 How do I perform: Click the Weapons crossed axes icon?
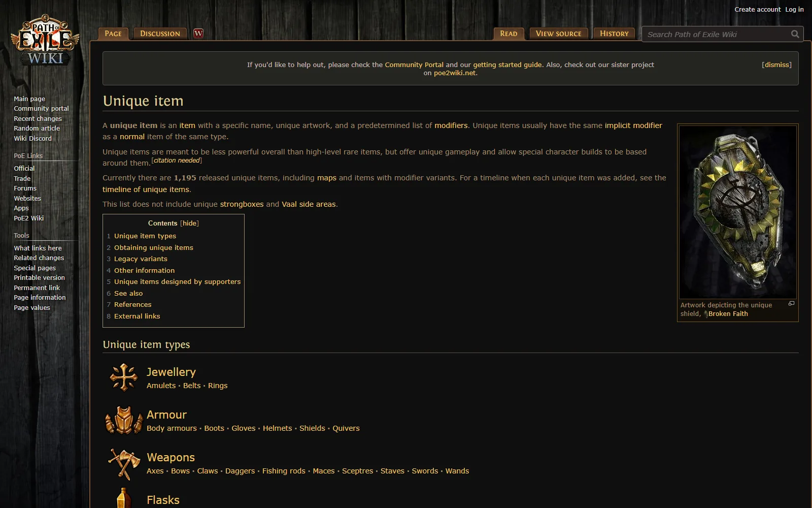pyautogui.click(x=124, y=463)
